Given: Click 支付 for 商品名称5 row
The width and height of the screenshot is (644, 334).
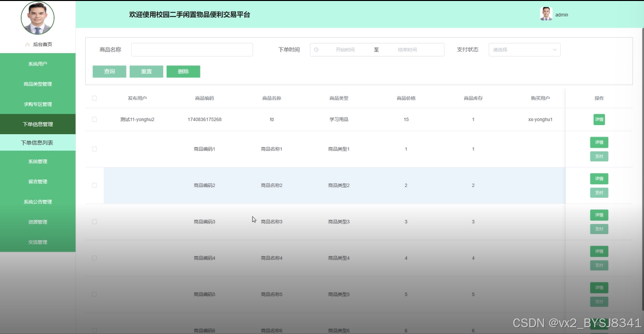Looking at the screenshot, I should [x=599, y=302].
